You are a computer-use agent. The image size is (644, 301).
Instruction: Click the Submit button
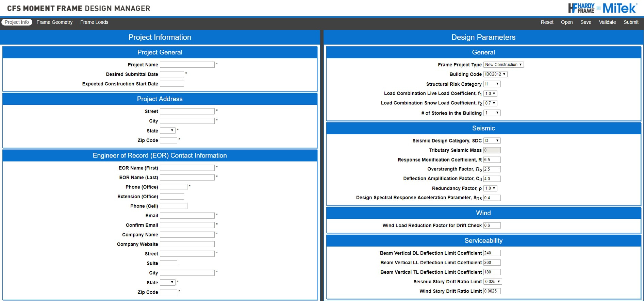coord(631,22)
